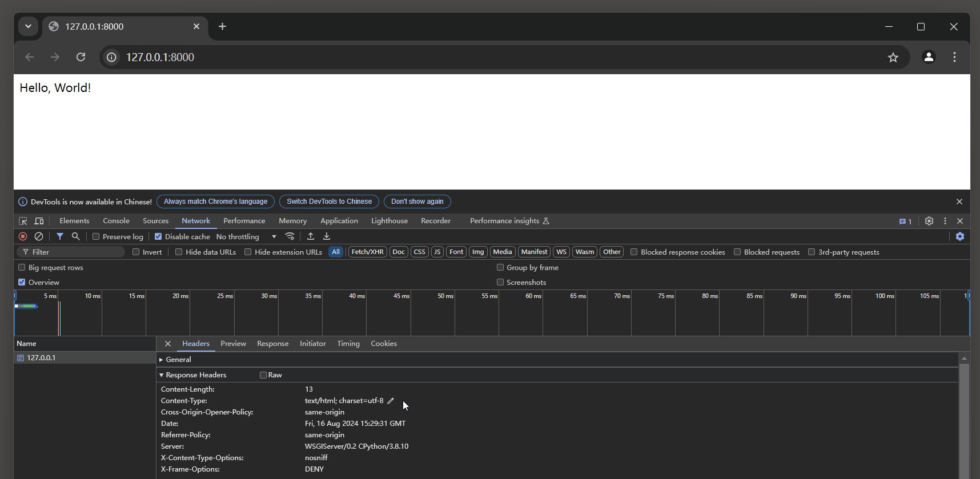Filter requests by Img
This screenshot has width=980, height=479.
(478, 252)
